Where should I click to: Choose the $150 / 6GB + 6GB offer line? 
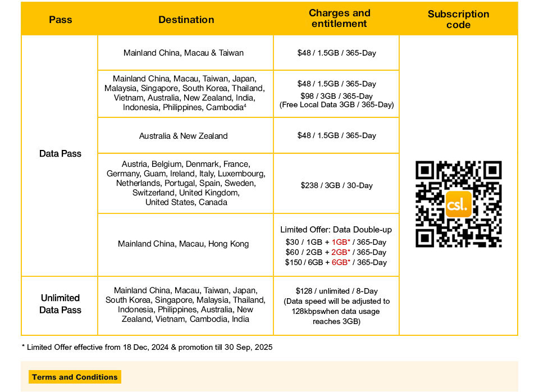[x=336, y=262]
